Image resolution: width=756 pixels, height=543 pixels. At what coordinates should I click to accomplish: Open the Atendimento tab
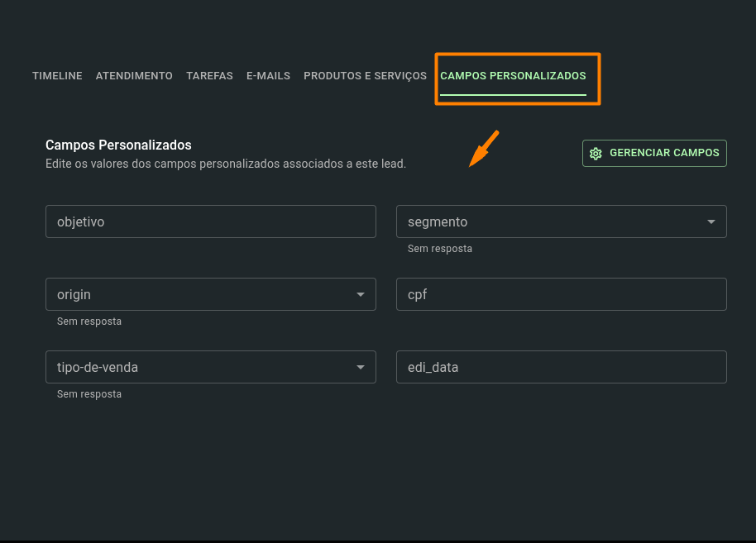(134, 76)
